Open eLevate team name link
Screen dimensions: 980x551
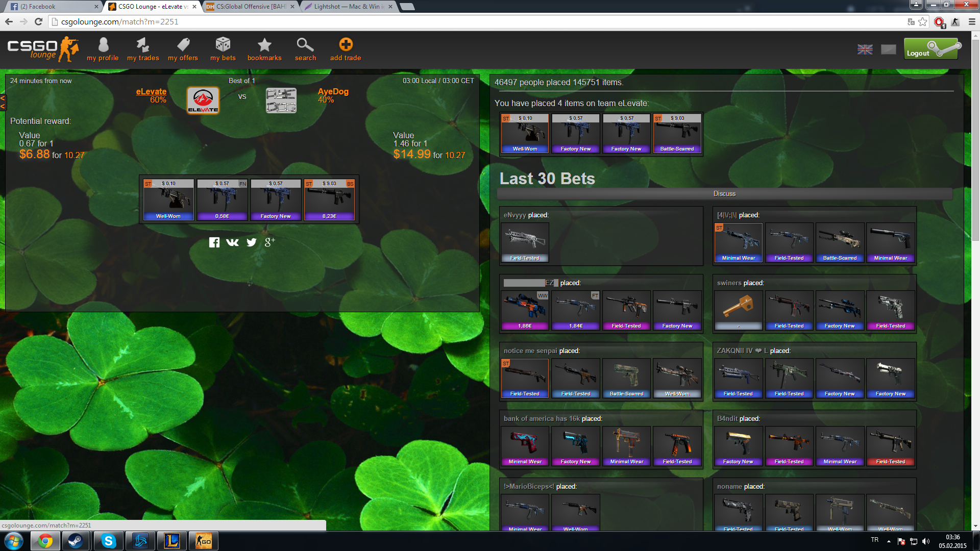(151, 92)
